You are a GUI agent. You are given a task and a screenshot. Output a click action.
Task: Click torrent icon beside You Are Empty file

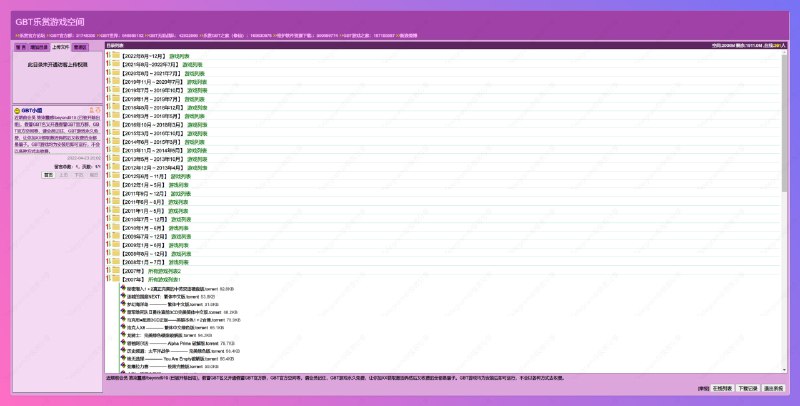(122, 359)
